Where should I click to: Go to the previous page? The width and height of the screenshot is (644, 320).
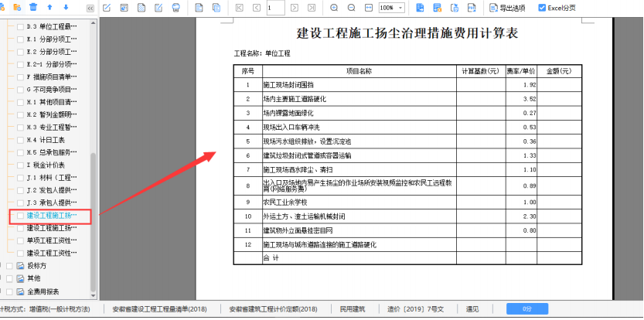257,8
